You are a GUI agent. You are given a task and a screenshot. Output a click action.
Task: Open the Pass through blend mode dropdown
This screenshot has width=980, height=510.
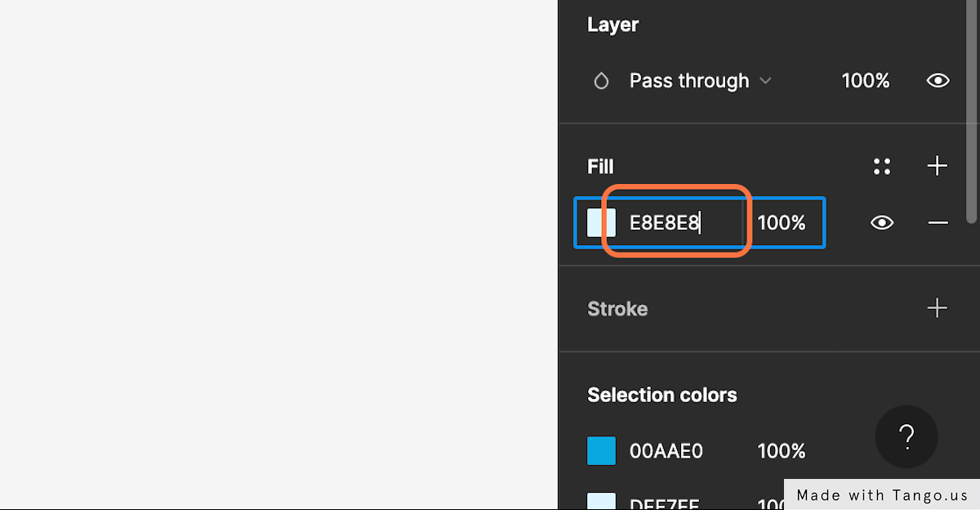(x=700, y=81)
